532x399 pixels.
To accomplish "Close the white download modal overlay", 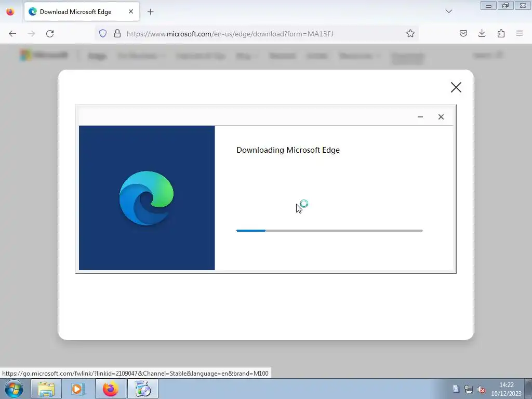I will click(x=456, y=87).
